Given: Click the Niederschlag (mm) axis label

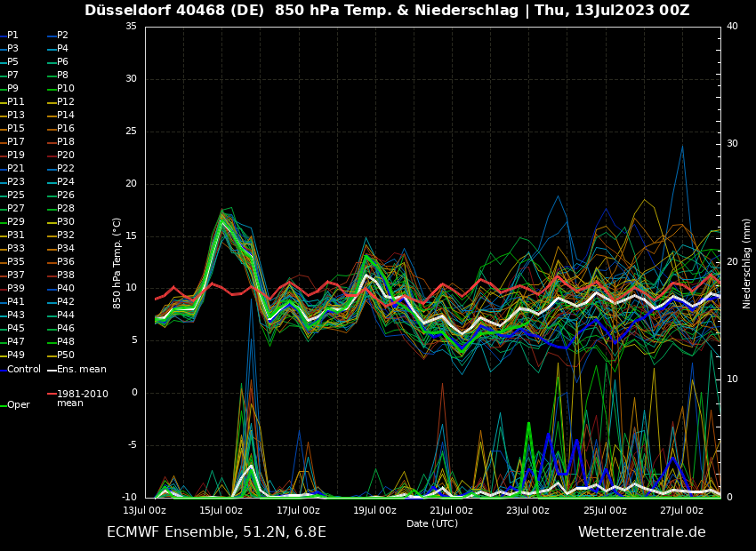Looking at the screenshot, I should [x=747, y=262].
